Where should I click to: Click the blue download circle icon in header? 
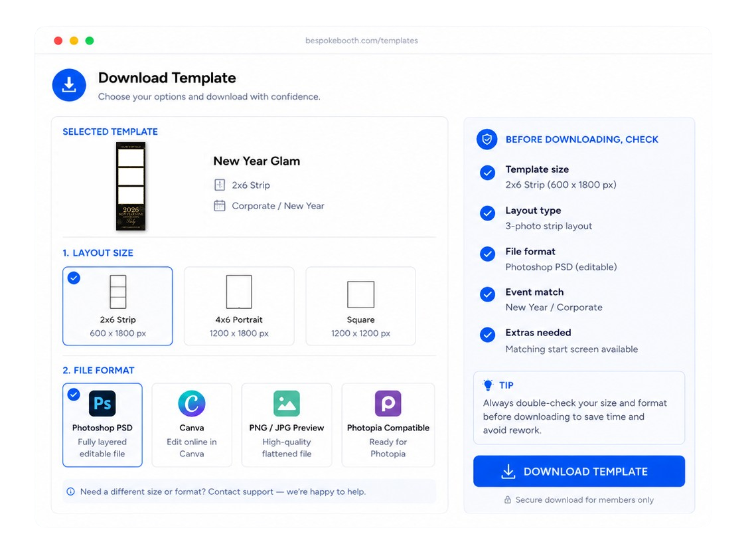pyautogui.click(x=69, y=85)
